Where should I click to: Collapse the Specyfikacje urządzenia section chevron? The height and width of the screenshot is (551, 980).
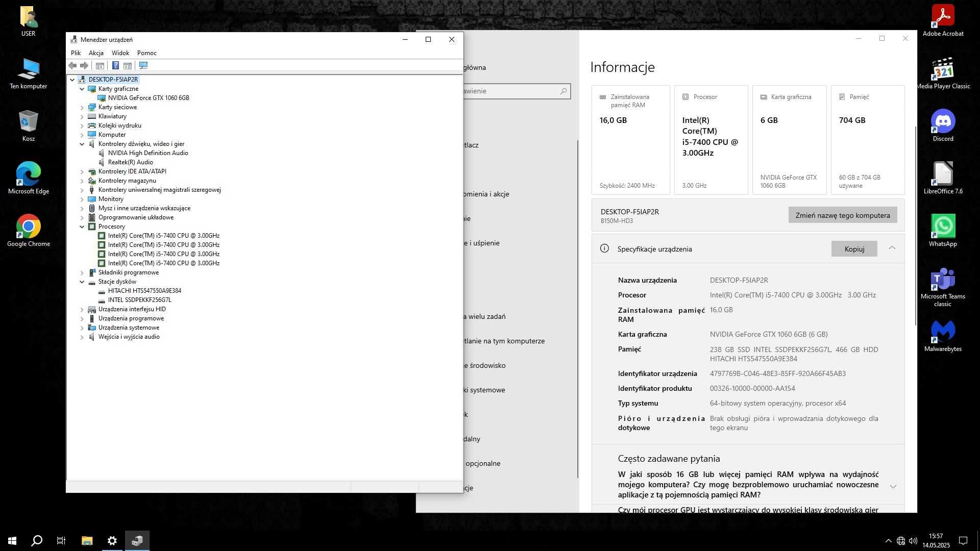coord(892,248)
